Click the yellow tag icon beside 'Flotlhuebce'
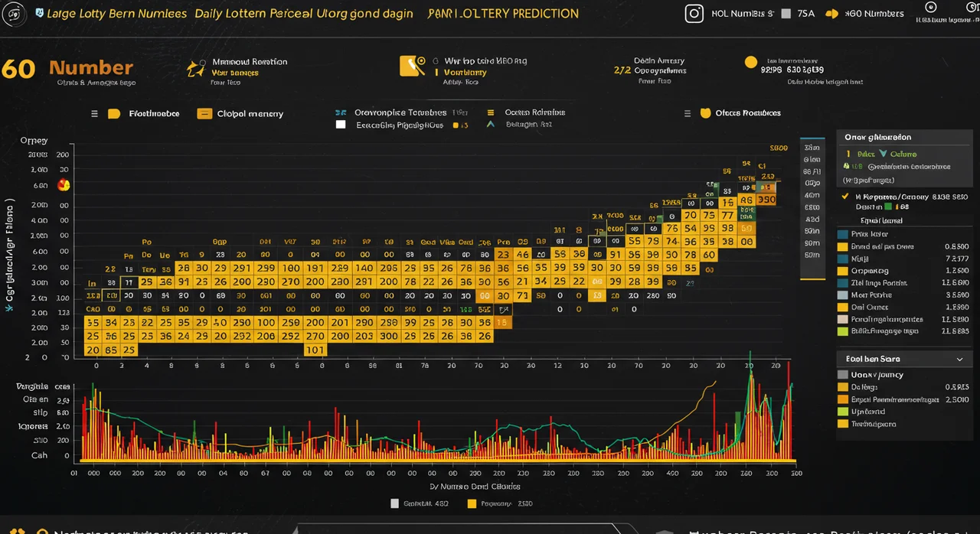 point(114,114)
